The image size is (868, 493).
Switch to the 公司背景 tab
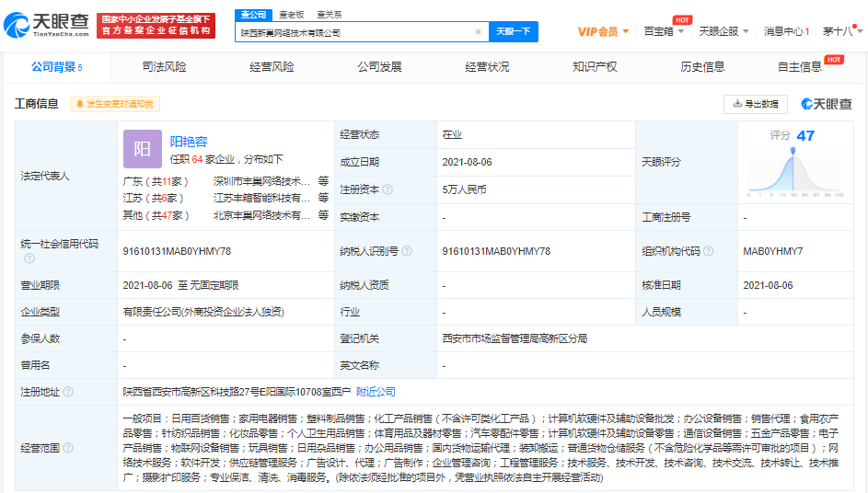(56, 67)
